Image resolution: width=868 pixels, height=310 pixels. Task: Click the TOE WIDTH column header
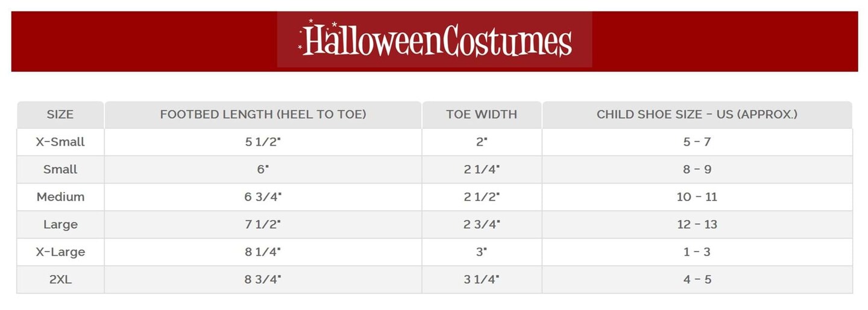(x=482, y=114)
